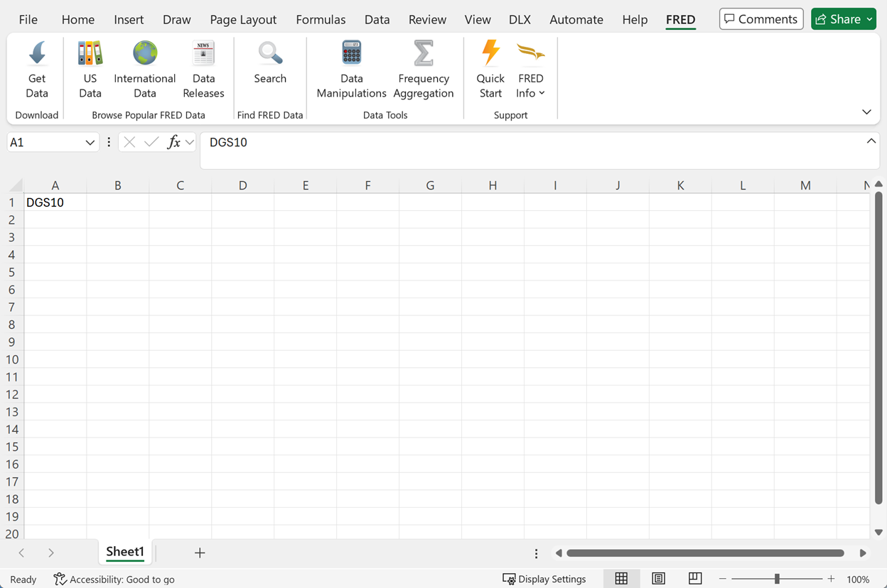Switch to the Draw tab
Screen dimensions: 887x588
(x=176, y=19)
